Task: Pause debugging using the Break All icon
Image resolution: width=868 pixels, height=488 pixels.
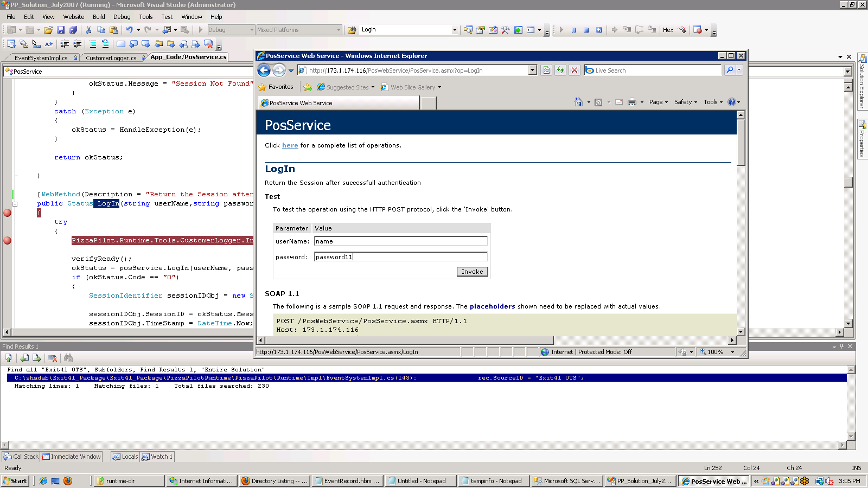Action: tap(574, 30)
